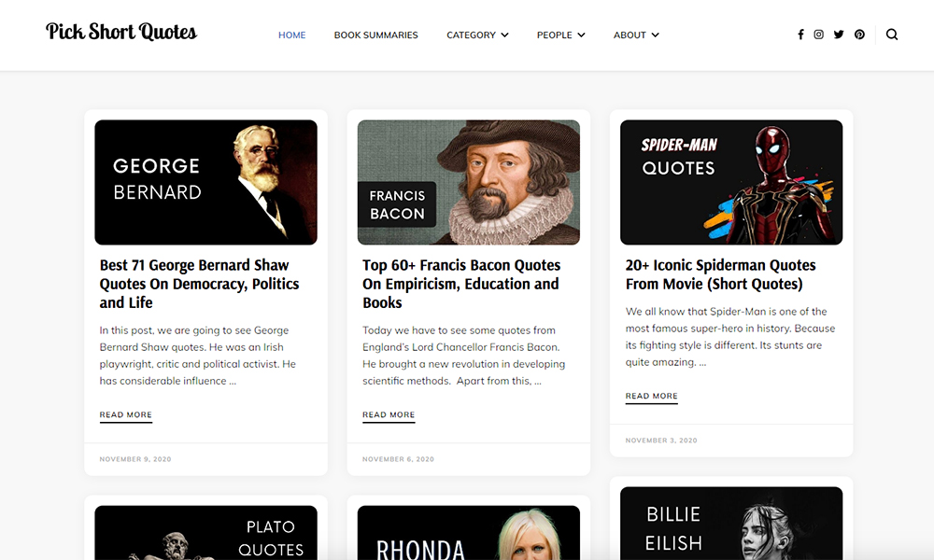The width and height of the screenshot is (934, 560).
Task: Click Read More under Spiderman Quotes post
Action: [652, 396]
